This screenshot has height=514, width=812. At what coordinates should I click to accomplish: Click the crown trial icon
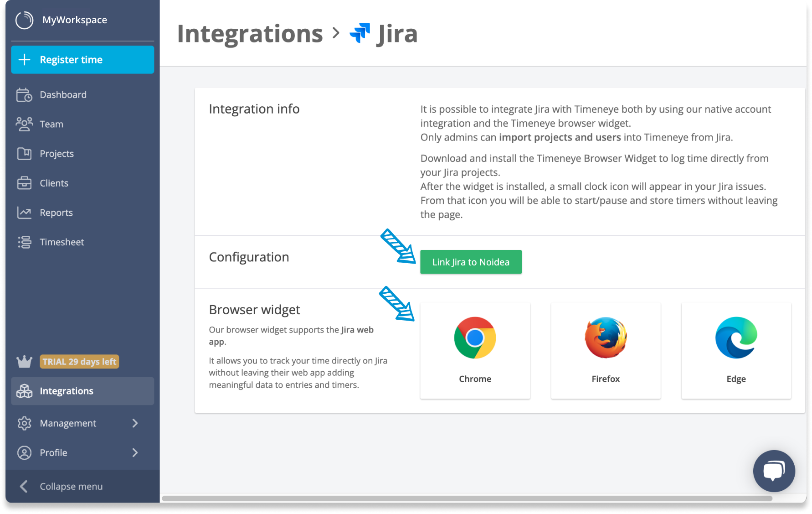tap(24, 362)
